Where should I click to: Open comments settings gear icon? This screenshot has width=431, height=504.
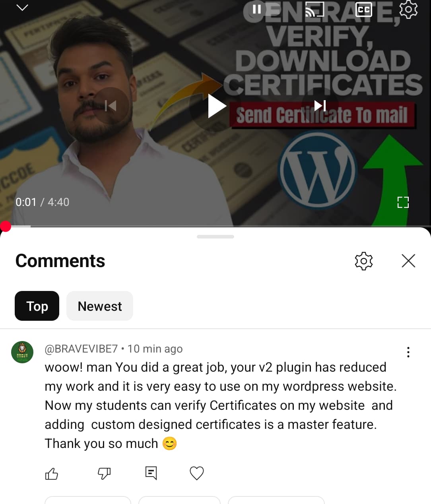364,261
